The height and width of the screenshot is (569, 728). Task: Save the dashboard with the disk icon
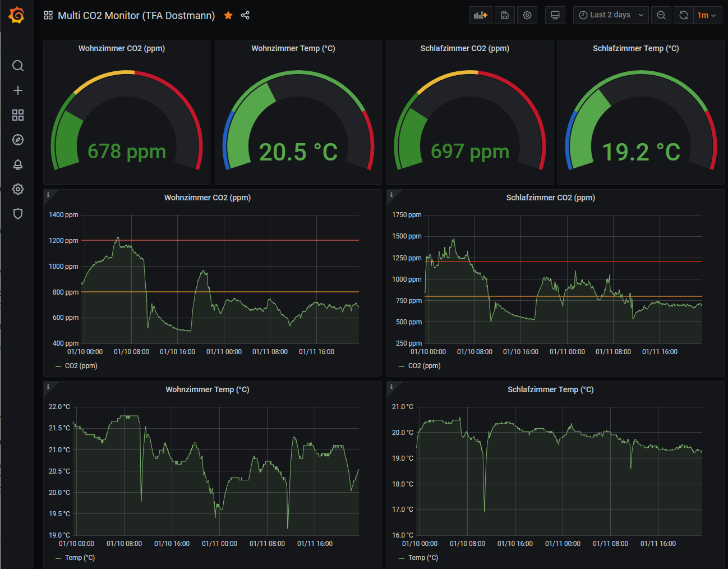pos(505,15)
